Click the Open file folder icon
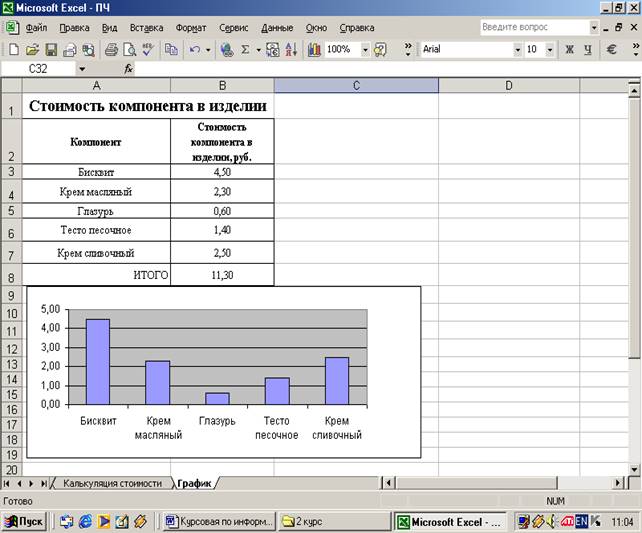 [x=32, y=49]
